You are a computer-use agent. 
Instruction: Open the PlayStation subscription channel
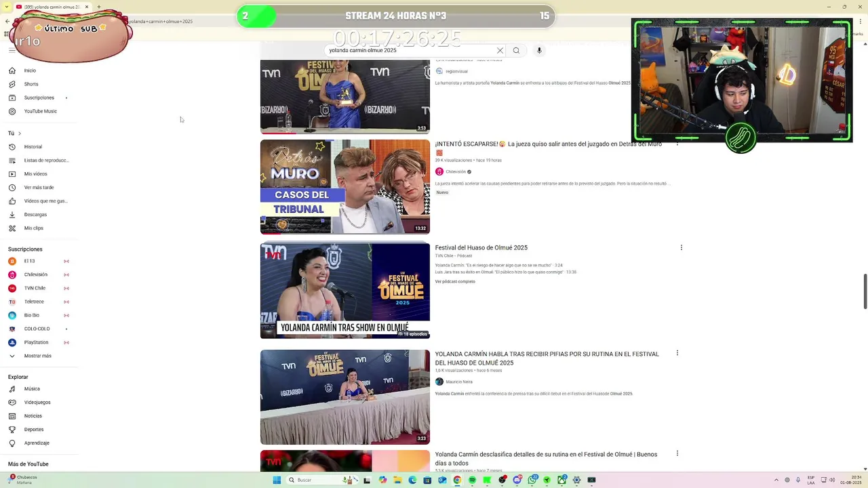click(x=38, y=342)
